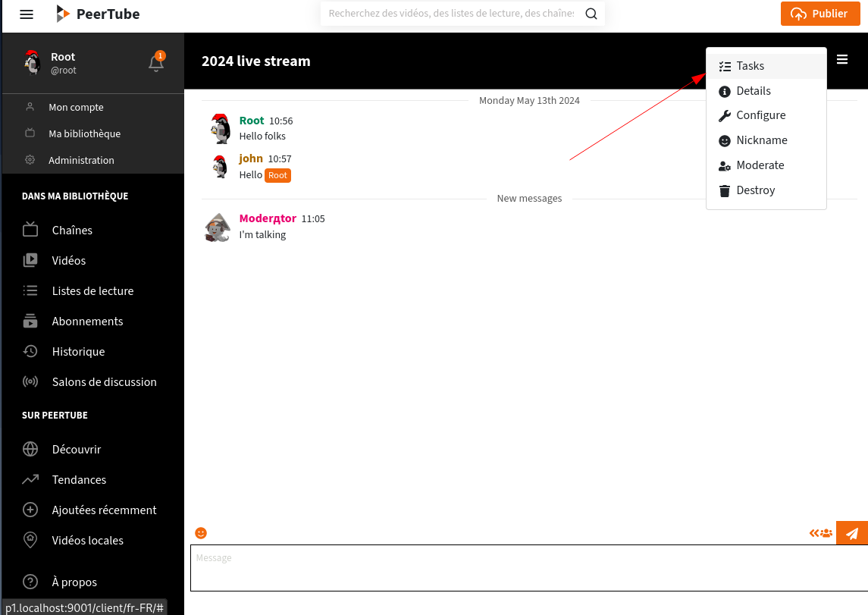Click the Vidéos play icon
The height and width of the screenshot is (615, 868).
point(30,260)
